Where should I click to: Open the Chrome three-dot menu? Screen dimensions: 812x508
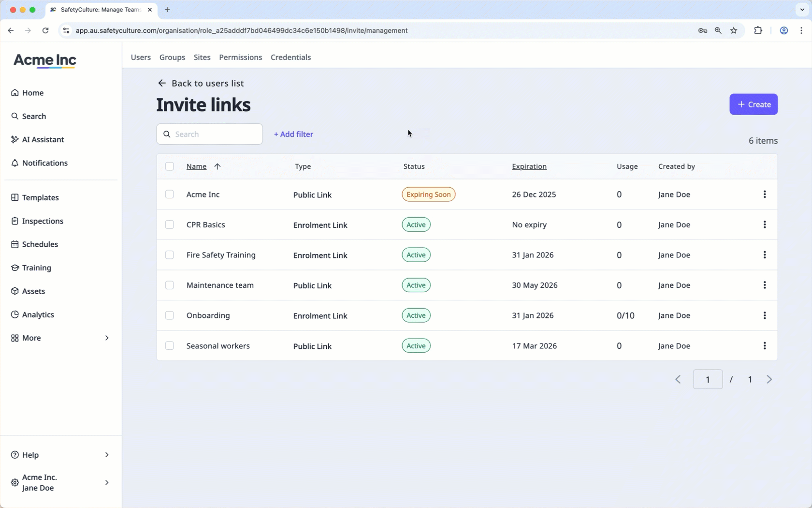(801, 30)
